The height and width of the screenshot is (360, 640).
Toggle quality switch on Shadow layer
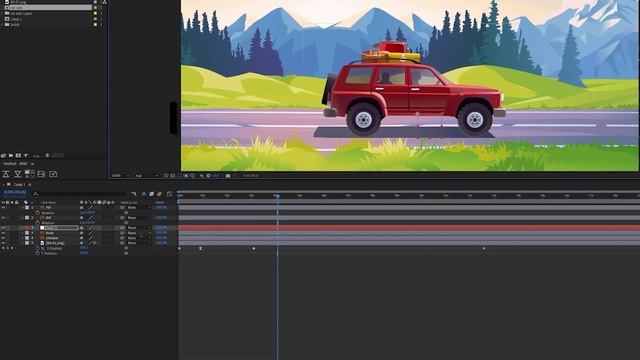click(x=91, y=238)
